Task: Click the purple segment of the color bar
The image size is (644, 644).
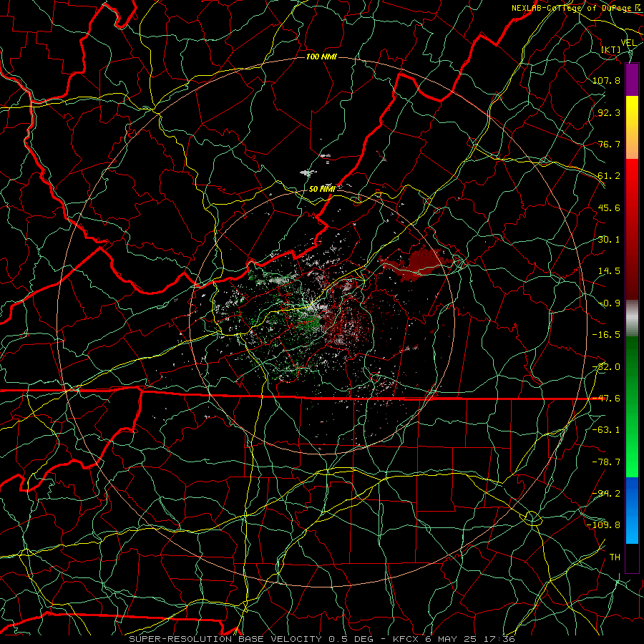Action: [632, 79]
